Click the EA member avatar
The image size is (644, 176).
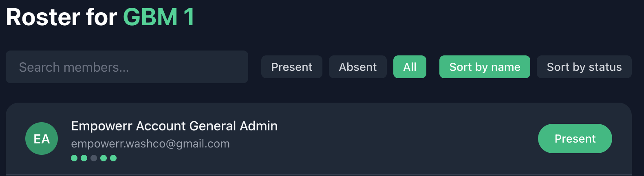(x=42, y=139)
